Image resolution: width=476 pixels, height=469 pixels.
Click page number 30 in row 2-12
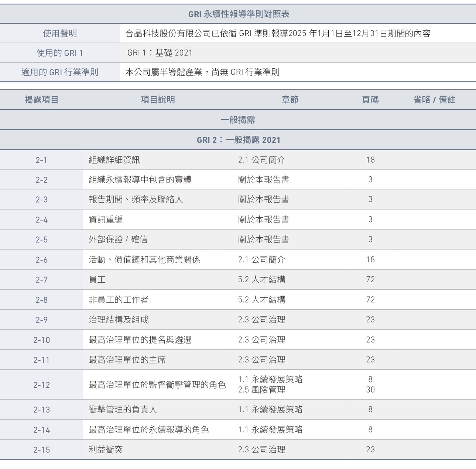(370, 390)
